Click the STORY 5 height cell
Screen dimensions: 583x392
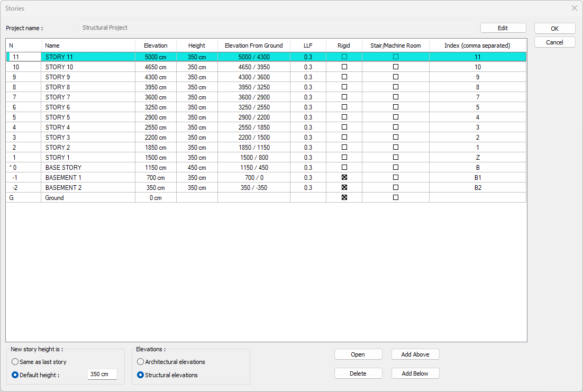(x=197, y=117)
